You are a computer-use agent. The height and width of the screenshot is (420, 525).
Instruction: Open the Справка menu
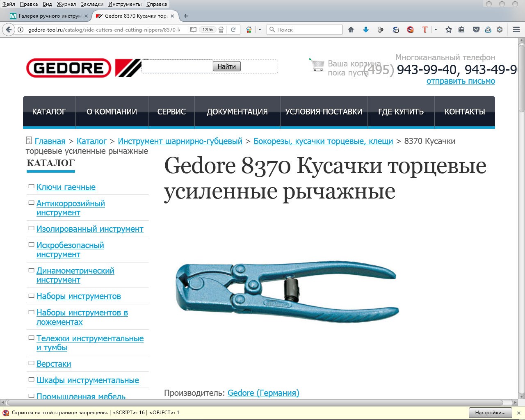coord(156,4)
